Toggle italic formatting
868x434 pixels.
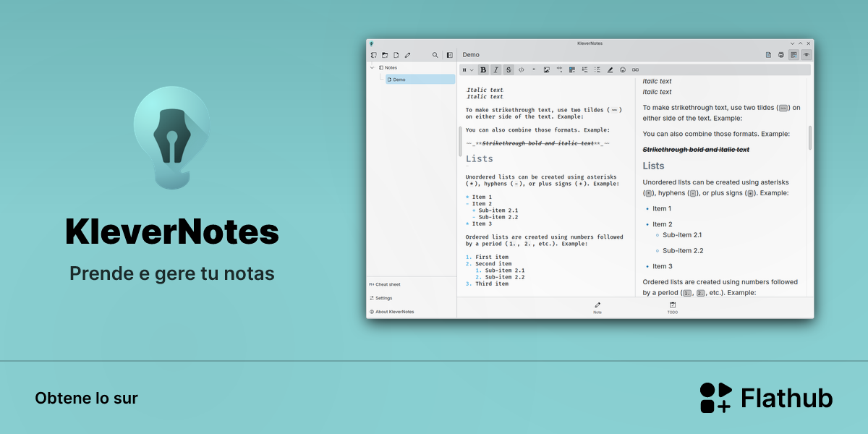pos(495,70)
